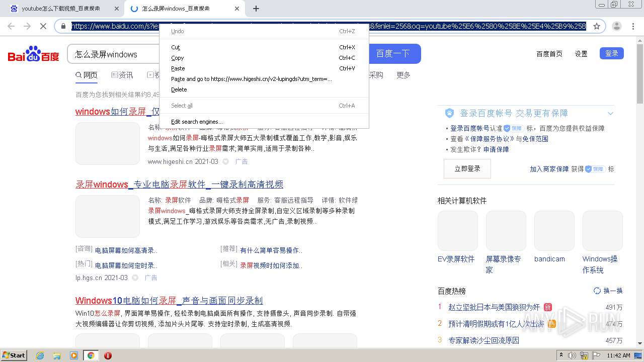The width and height of the screenshot is (644, 362).
Task: Click the browser back arrow
Action: pyautogui.click(x=11, y=26)
